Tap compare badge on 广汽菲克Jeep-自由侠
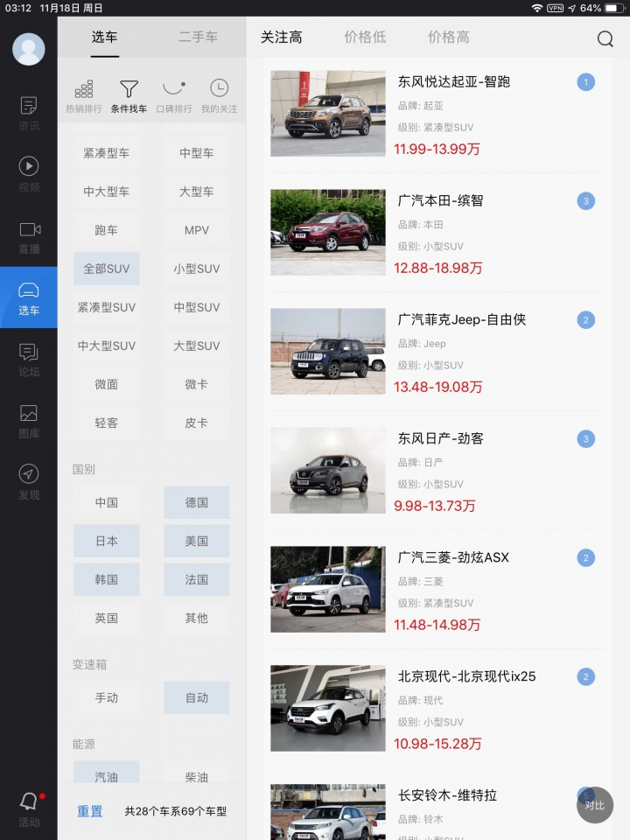The width and height of the screenshot is (630, 840). 585,320
